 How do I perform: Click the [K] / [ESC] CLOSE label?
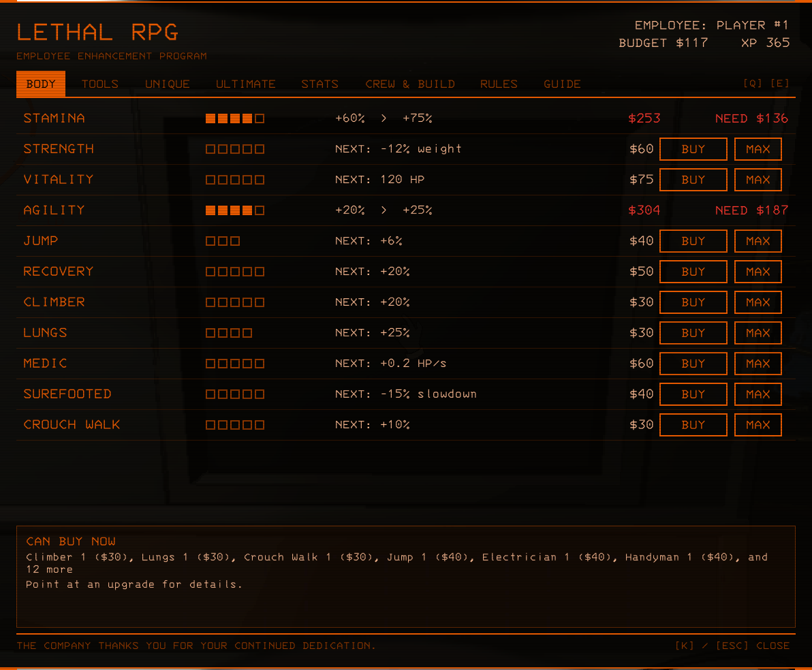[732, 645]
